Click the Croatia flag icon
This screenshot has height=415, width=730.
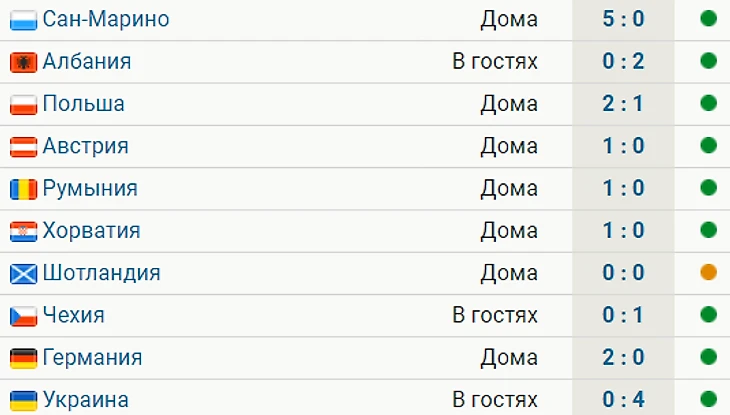[23, 231]
